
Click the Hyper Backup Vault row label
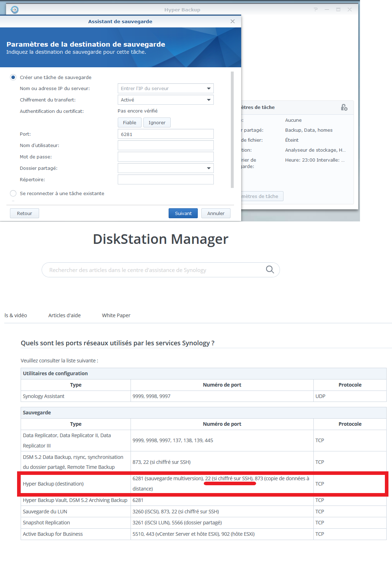pos(76,500)
